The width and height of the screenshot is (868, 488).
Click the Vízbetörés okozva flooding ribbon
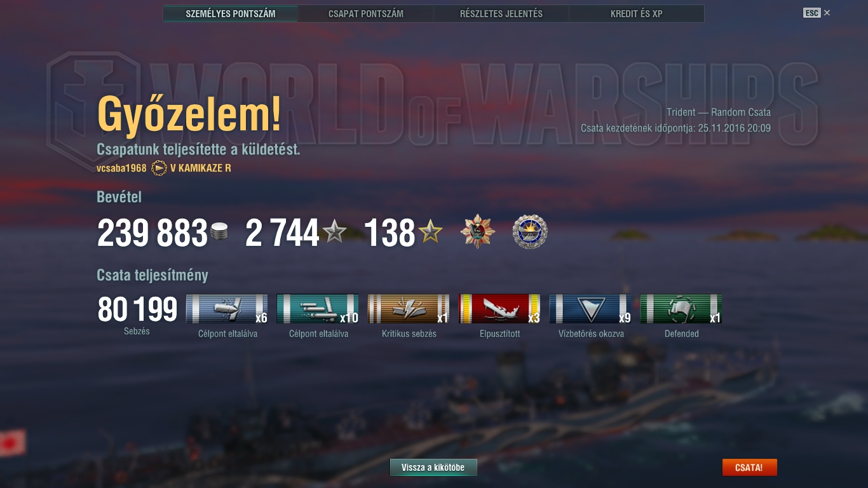click(x=590, y=309)
